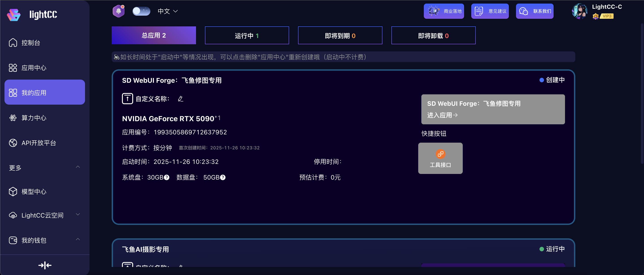
Task: Open the 中文 language dropdown
Action: point(168,11)
